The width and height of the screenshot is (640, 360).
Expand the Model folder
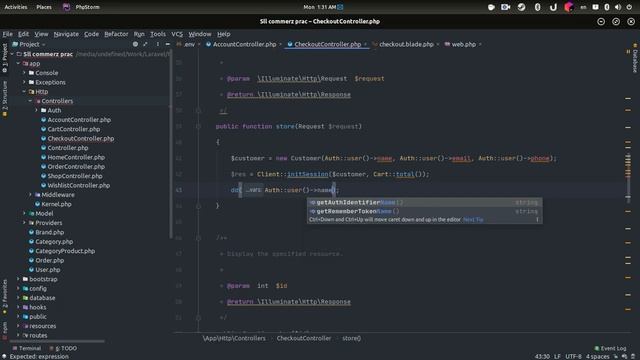click(x=24, y=213)
